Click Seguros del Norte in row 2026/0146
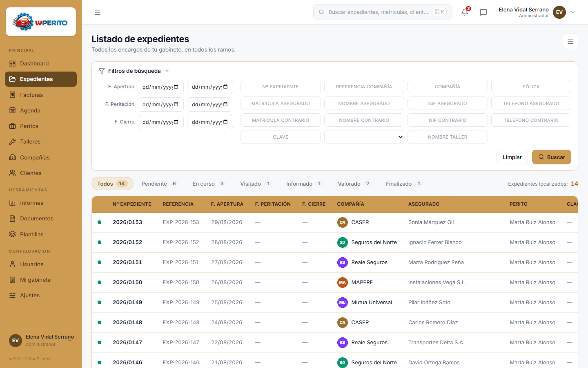This screenshot has height=368, width=588. (x=374, y=363)
